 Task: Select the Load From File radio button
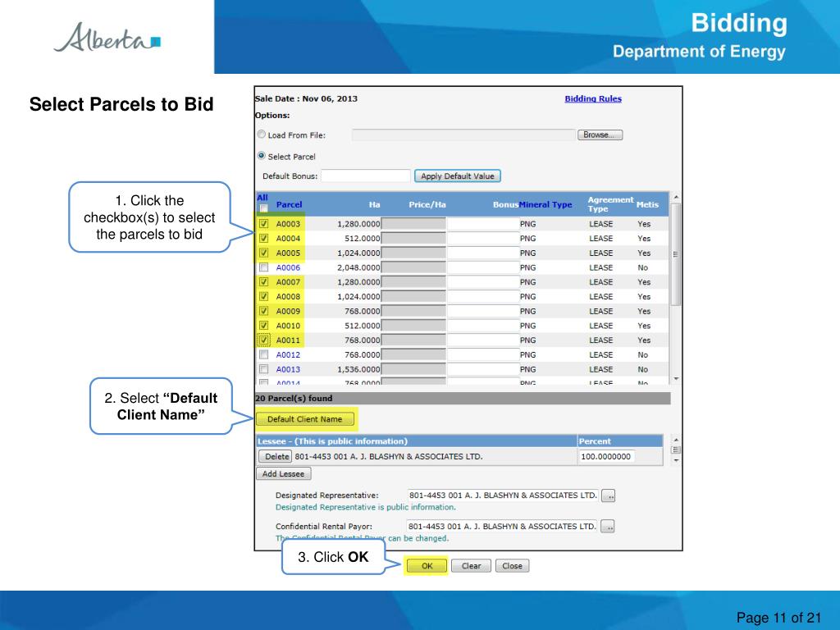click(x=262, y=135)
